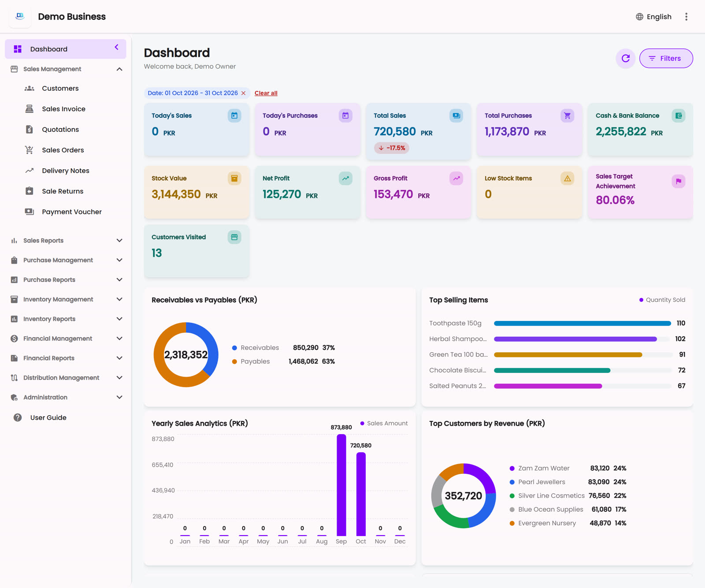Click the Total Purchases cart icon
The image size is (705, 588).
(x=568, y=115)
